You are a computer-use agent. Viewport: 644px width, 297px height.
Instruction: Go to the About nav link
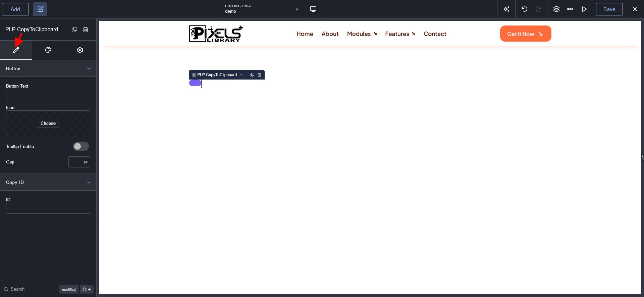tap(330, 34)
